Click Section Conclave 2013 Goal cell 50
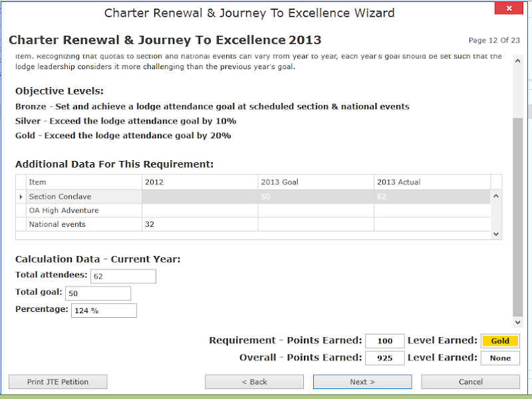 click(316, 196)
